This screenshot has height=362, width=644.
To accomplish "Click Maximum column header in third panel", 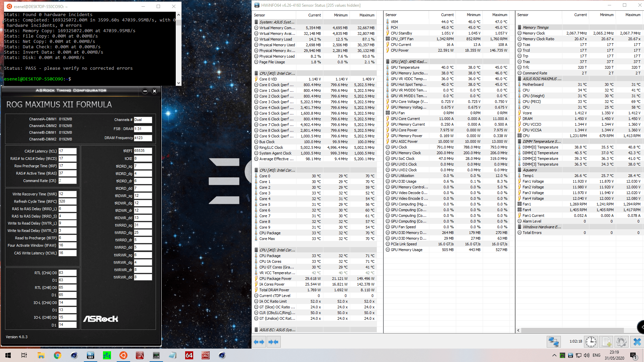I will point(629,15).
